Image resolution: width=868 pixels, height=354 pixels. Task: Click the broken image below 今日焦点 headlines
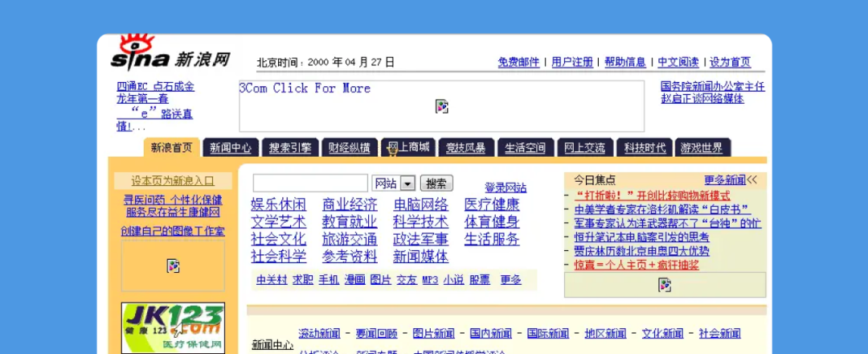(x=665, y=285)
